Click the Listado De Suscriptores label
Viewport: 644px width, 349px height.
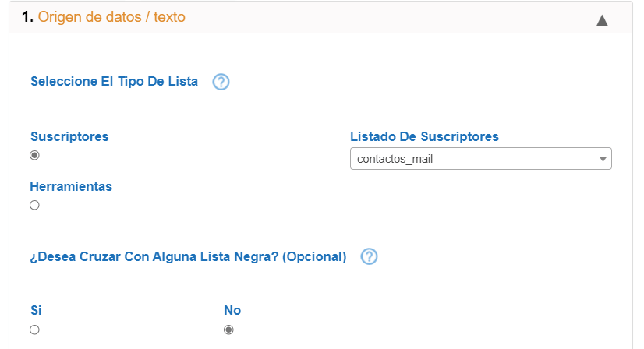pos(424,136)
